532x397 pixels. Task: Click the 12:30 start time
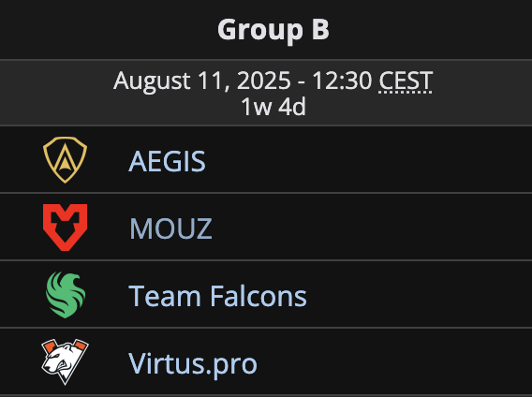[342, 81]
